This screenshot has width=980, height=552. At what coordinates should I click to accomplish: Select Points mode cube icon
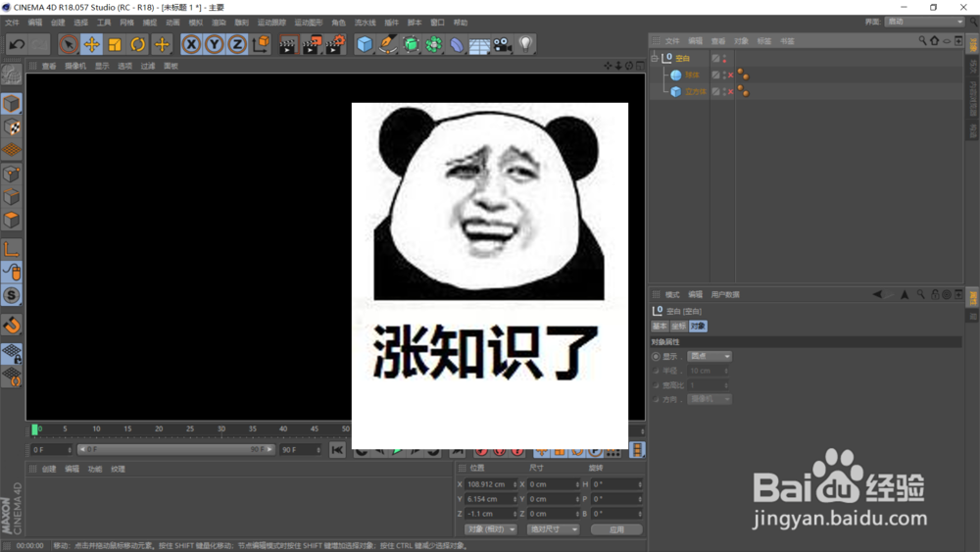[11, 174]
